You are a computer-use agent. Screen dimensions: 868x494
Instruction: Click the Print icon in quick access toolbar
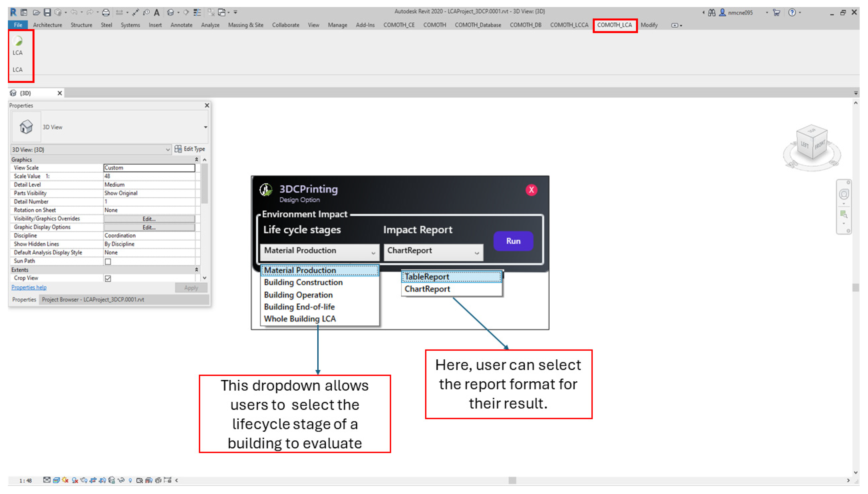tap(106, 12)
